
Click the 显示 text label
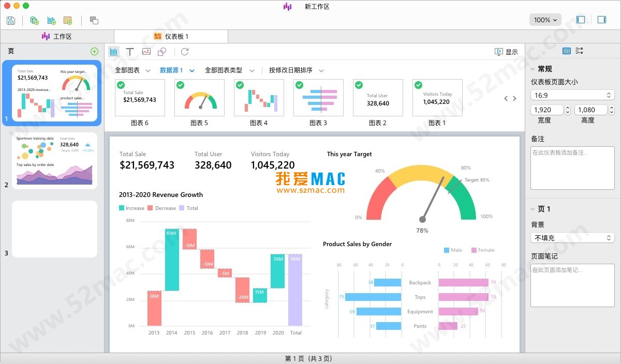[512, 52]
